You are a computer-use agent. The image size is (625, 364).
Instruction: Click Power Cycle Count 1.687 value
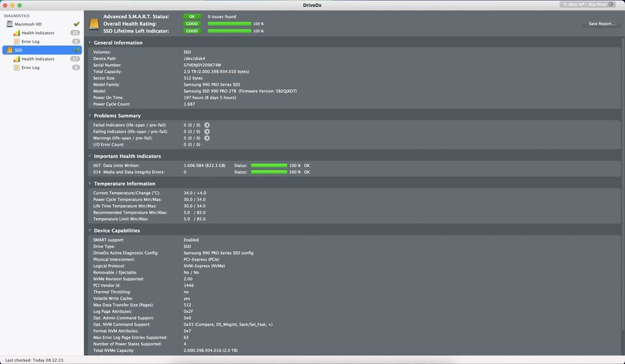pos(189,104)
